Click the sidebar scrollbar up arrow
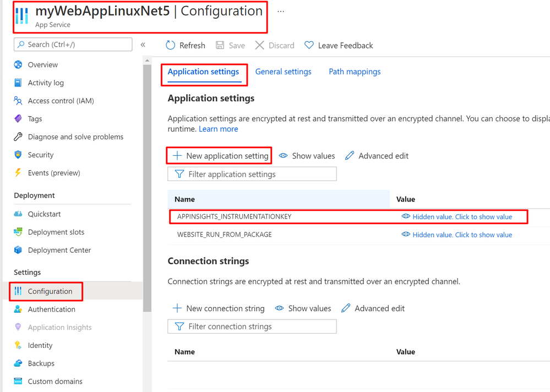550x392 pixels. [x=147, y=61]
